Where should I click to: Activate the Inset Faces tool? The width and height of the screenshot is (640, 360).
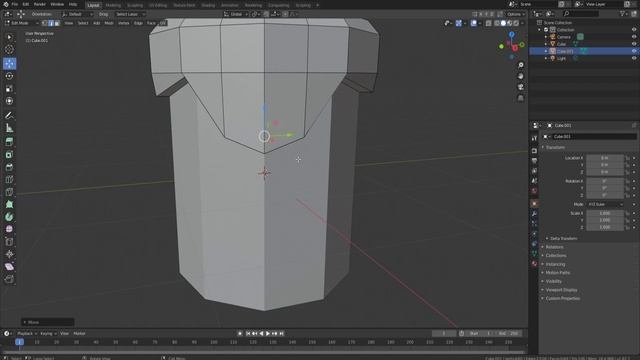9,155
